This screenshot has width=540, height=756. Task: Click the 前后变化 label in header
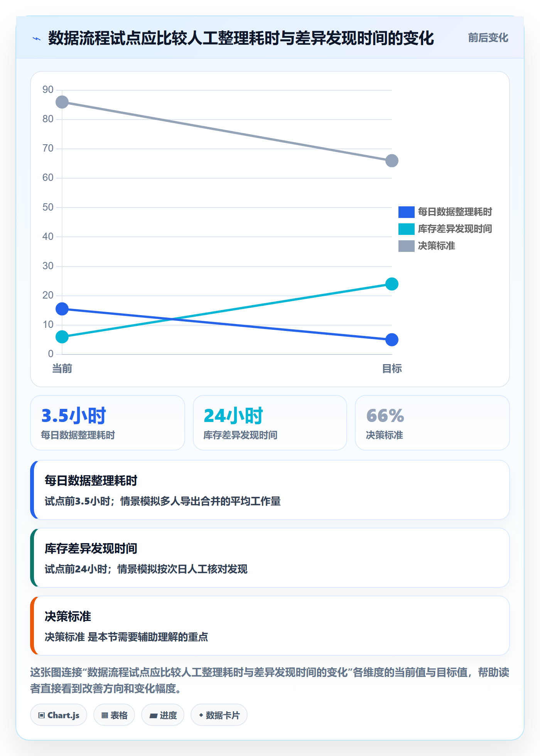(x=488, y=38)
